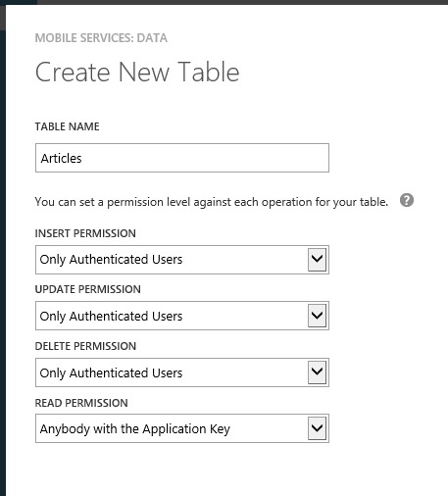Screen dimensions: 448x496
Task: Click the help question mark icon
Action: coord(407,200)
